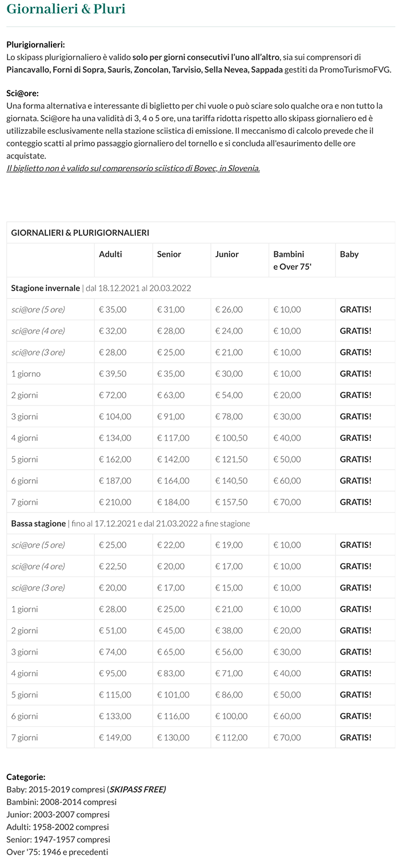Select the "Plurigiornalieri:" section heading
Image resolution: width=400 pixels, height=868 pixels.
pos(35,45)
